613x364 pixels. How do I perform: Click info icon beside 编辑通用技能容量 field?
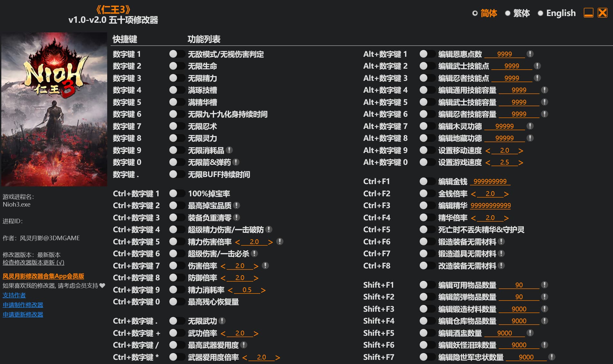tap(545, 90)
